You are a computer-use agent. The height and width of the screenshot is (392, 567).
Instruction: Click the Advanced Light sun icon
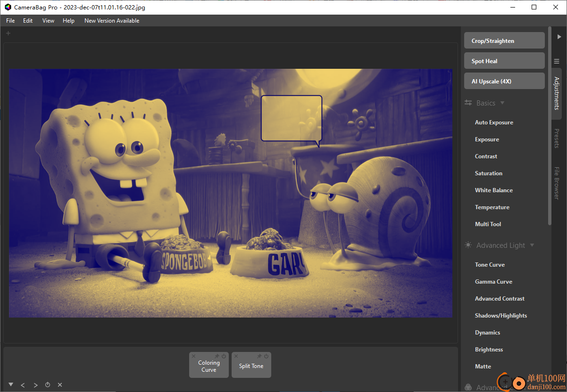point(468,245)
